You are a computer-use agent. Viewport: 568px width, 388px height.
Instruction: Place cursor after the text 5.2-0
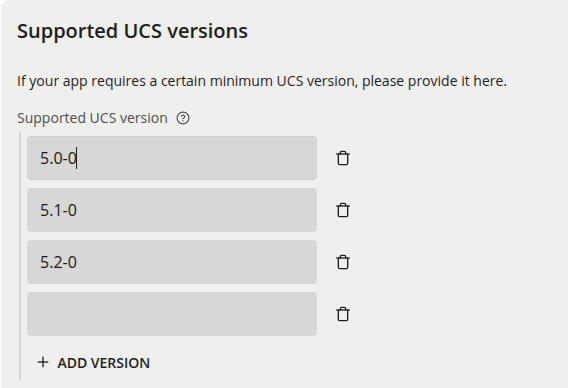click(78, 262)
